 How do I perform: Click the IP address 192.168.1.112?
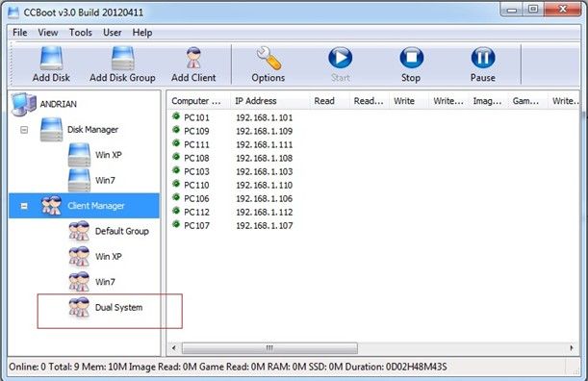[x=265, y=213]
